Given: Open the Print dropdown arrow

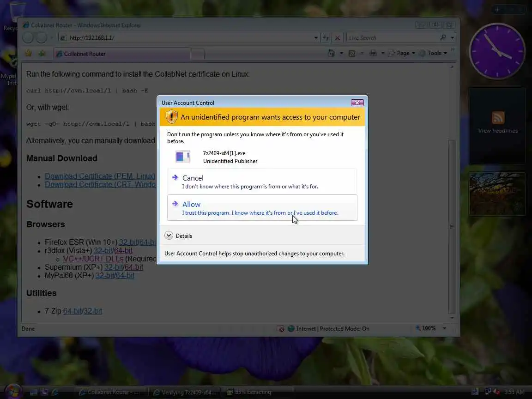Looking at the screenshot, I should coord(383,53).
